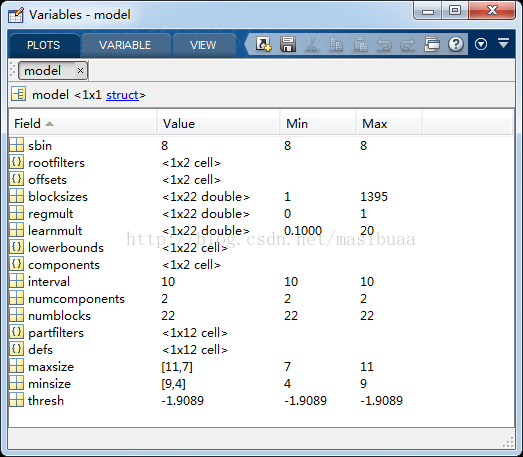Switch to the VARIABLE tab
The height and width of the screenshot is (457, 523).
pyautogui.click(x=125, y=45)
